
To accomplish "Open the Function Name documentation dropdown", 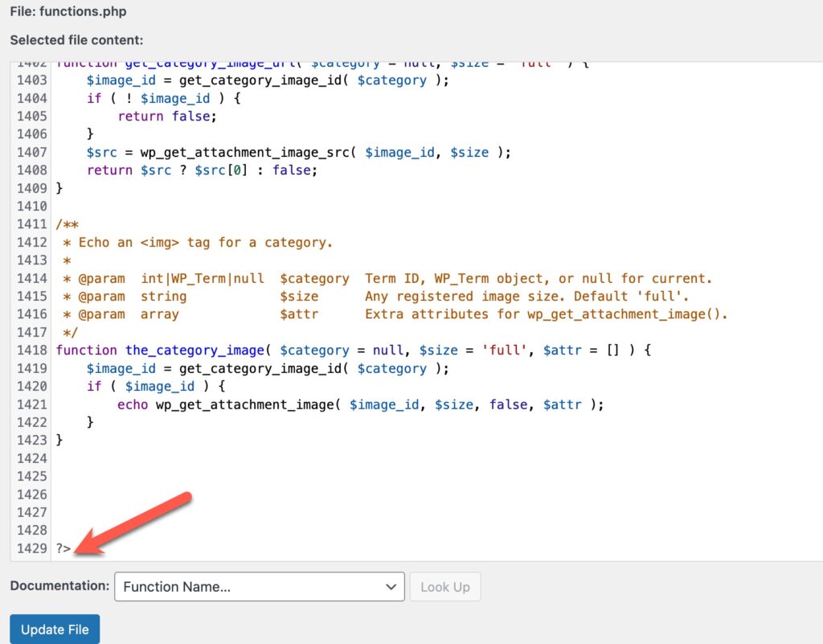I will [260, 586].
